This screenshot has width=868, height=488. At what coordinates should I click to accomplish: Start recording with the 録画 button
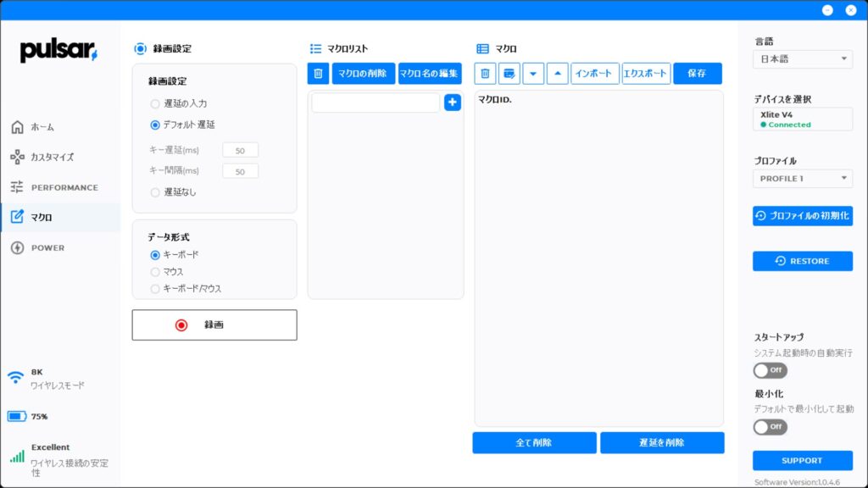214,324
